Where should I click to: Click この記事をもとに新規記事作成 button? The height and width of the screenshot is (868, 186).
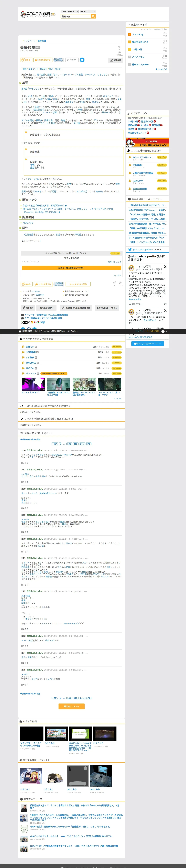tap(76, 308)
